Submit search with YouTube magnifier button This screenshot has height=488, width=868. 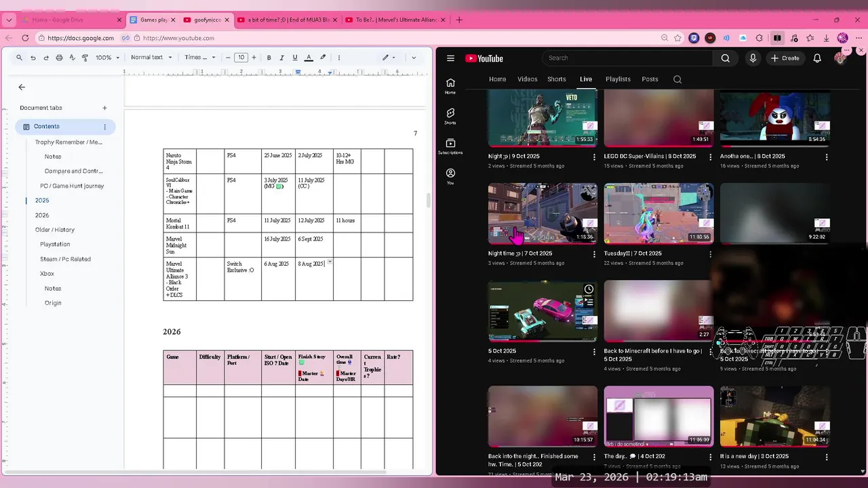[726, 58]
